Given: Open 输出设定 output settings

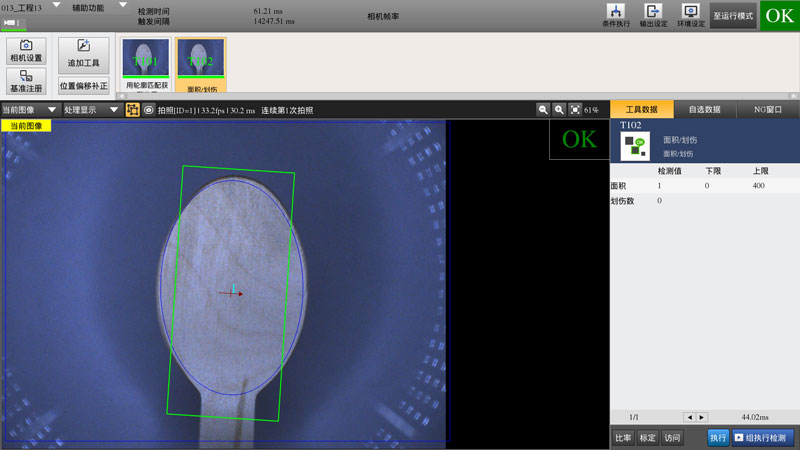Looking at the screenshot, I should point(654,15).
